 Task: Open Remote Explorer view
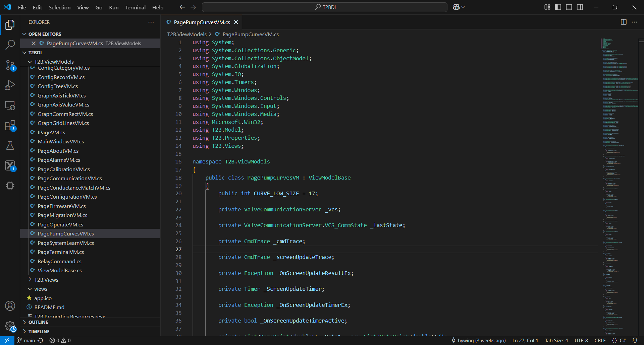10,106
